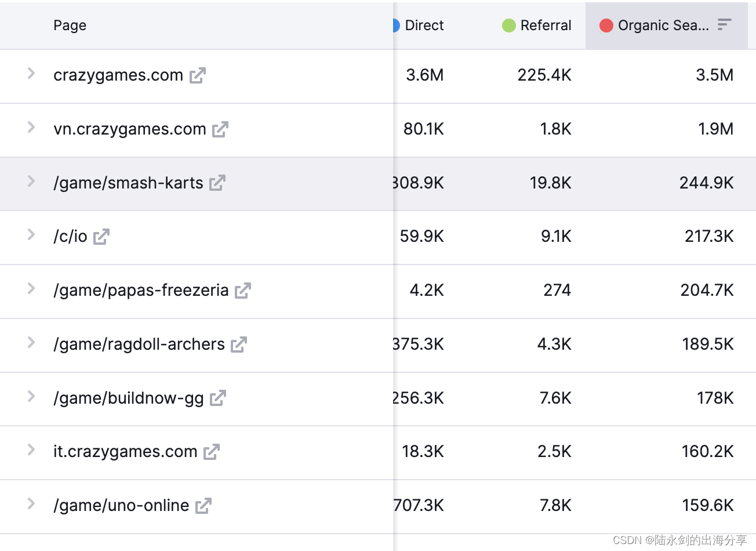The width and height of the screenshot is (756, 551).
Task: Select the 217.3K organic search value
Action: click(709, 237)
